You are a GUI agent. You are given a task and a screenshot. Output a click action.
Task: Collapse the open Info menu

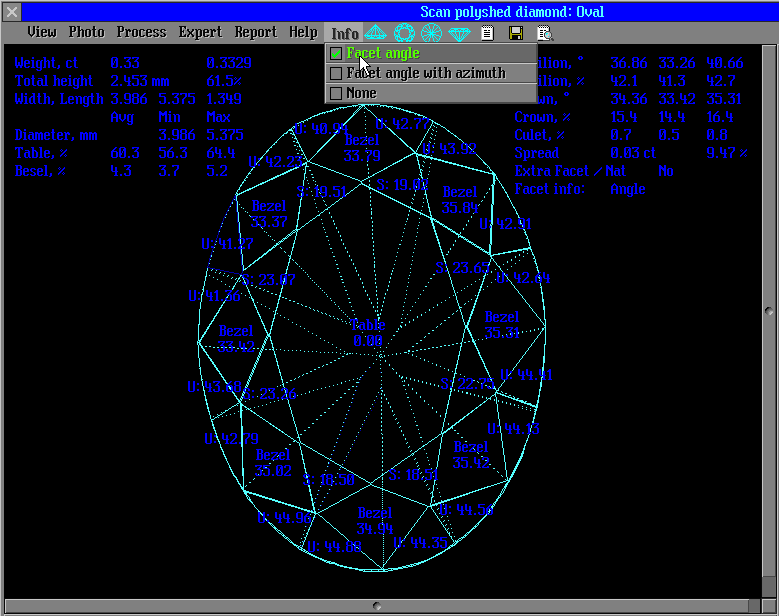[345, 33]
